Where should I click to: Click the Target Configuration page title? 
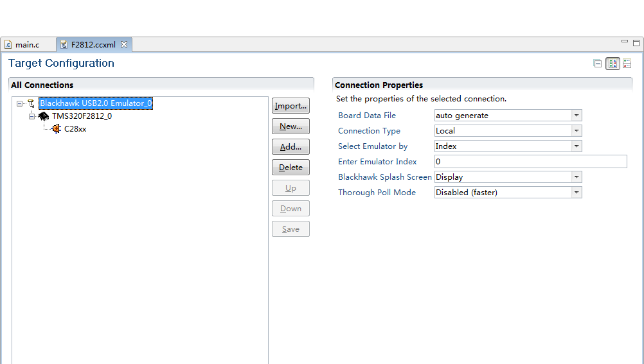(x=61, y=63)
